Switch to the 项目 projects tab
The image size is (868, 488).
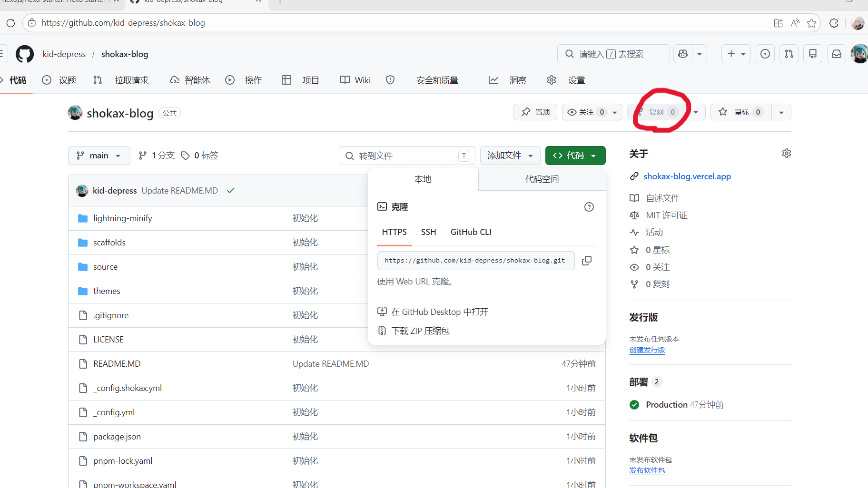pyautogui.click(x=301, y=80)
